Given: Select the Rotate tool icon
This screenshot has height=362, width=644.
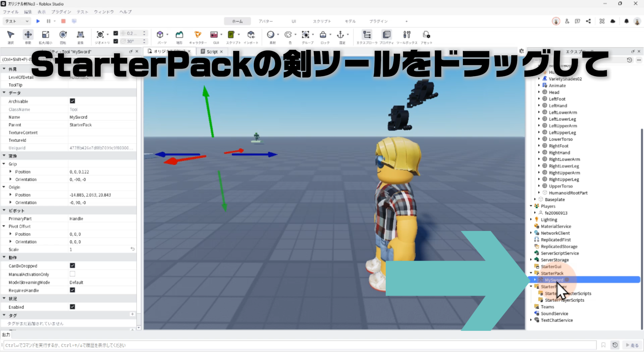Looking at the screenshot, I should click(x=63, y=35).
